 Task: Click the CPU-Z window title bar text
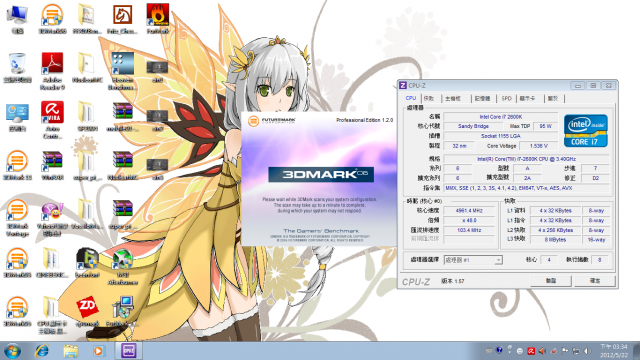point(417,86)
